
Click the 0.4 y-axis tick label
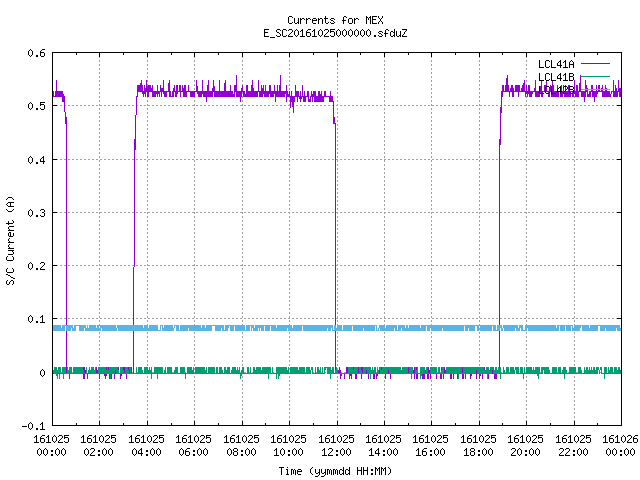[x=36, y=160]
